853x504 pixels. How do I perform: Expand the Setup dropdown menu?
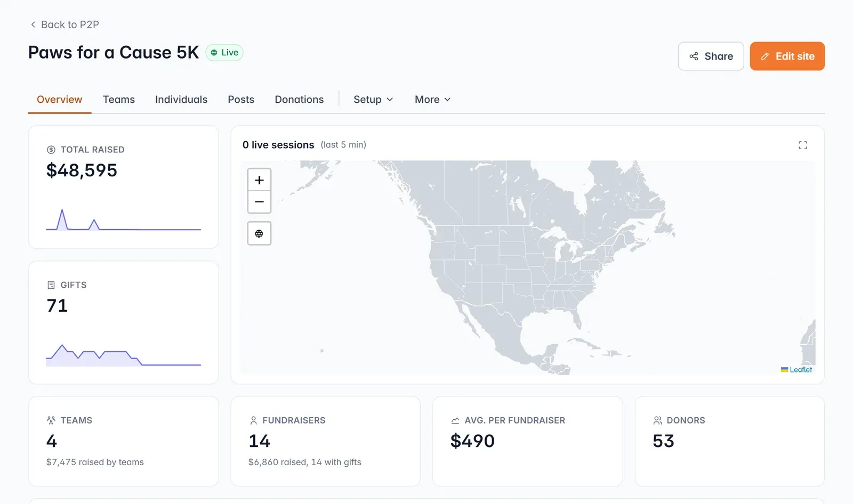click(x=373, y=100)
